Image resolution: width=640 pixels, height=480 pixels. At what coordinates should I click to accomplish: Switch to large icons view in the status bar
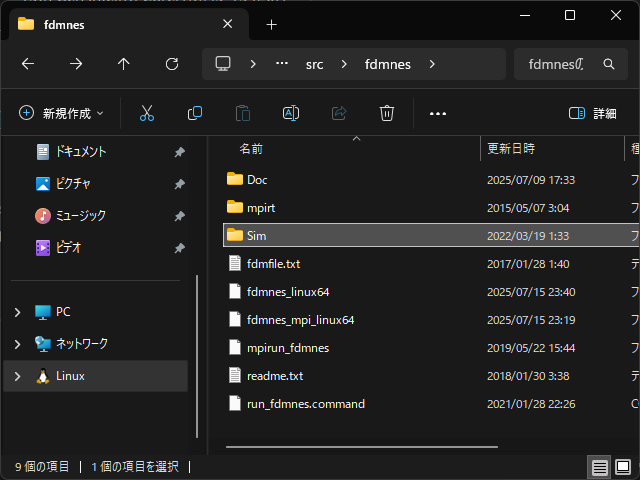623,467
